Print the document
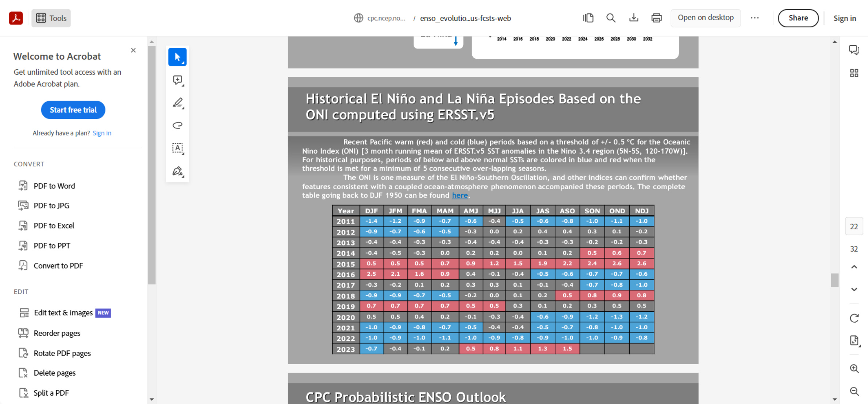Screen dimensions: 868x404 tap(656, 18)
